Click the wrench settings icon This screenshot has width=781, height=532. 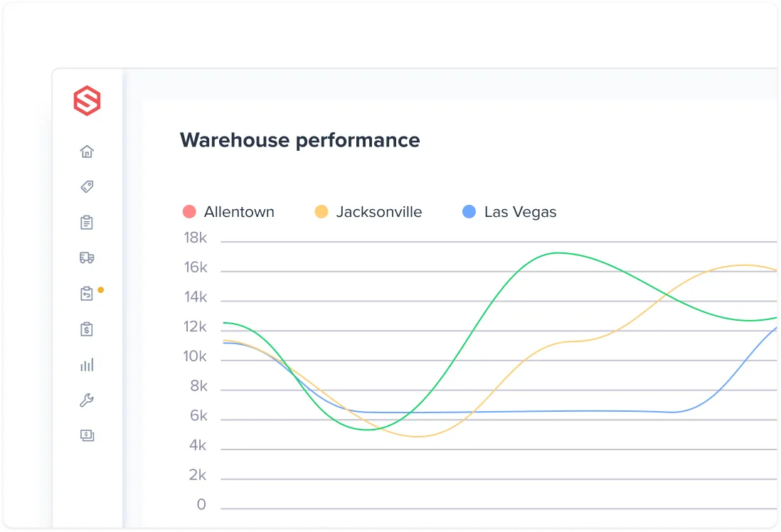pos(87,400)
